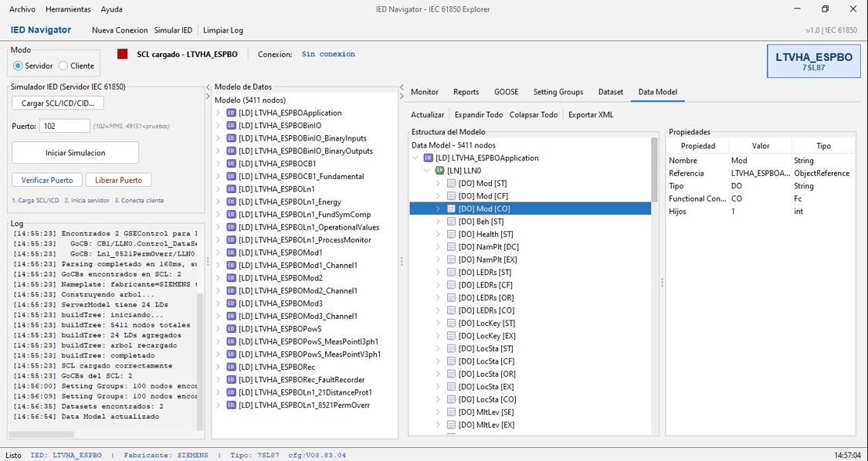Select the Cliente mode radio button
868x461 pixels.
[x=63, y=66]
